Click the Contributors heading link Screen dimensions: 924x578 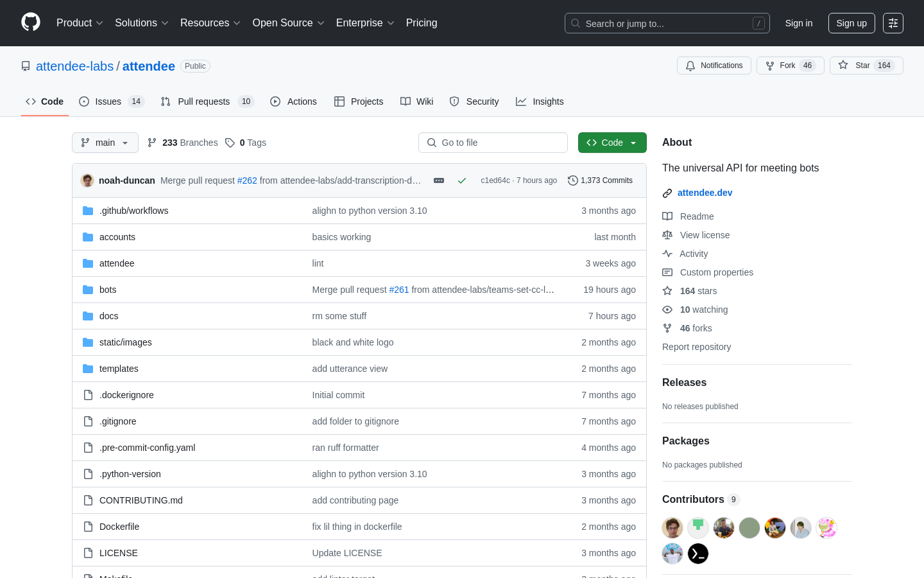(693, 499)
